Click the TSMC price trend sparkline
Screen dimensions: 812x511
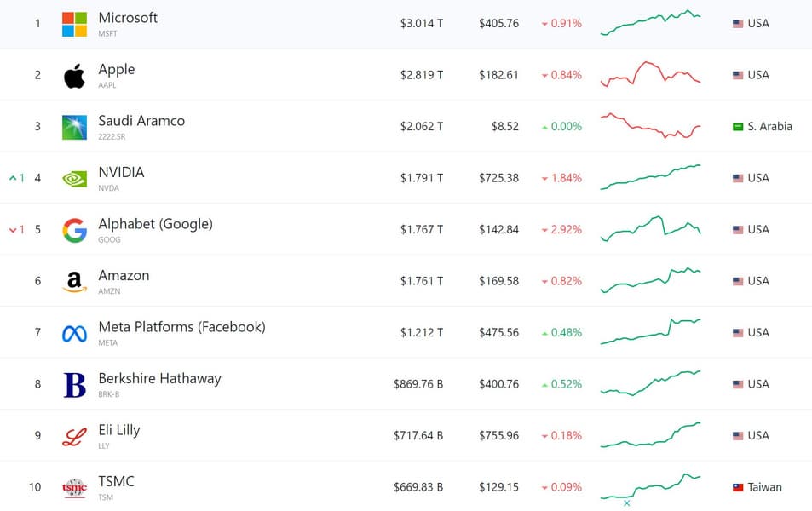[650, 487]
